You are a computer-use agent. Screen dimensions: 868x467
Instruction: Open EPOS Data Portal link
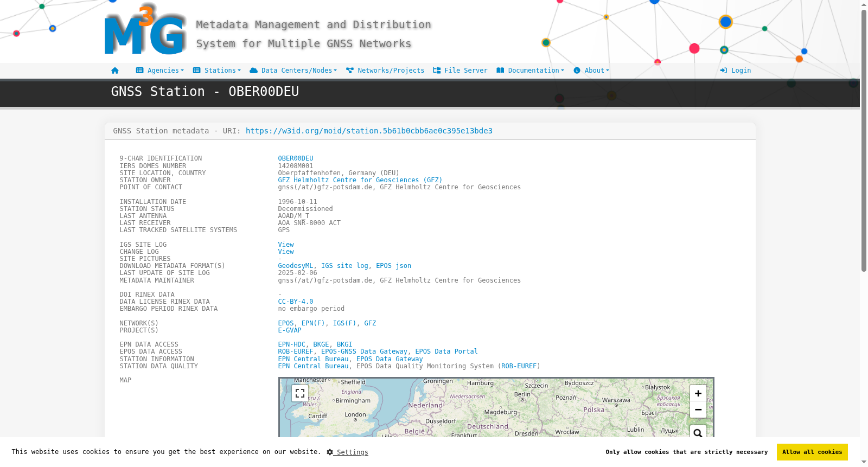[x=446, y=351]
